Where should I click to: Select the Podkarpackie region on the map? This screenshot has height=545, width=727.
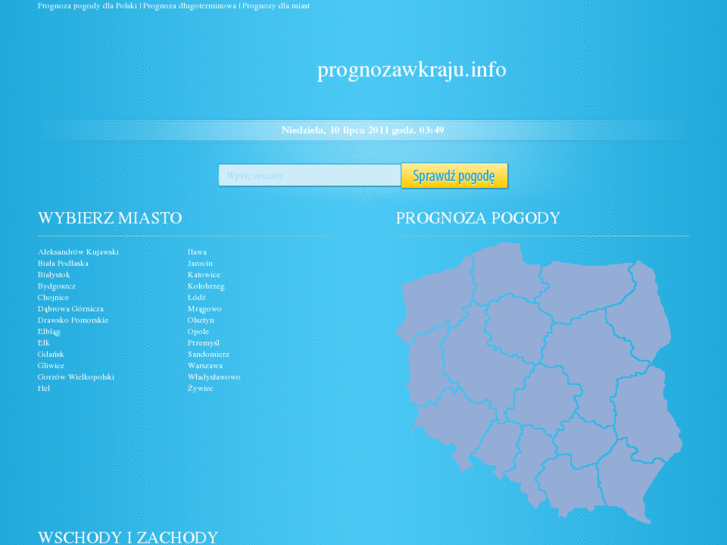pyautogui.click(x=633, y=482)
